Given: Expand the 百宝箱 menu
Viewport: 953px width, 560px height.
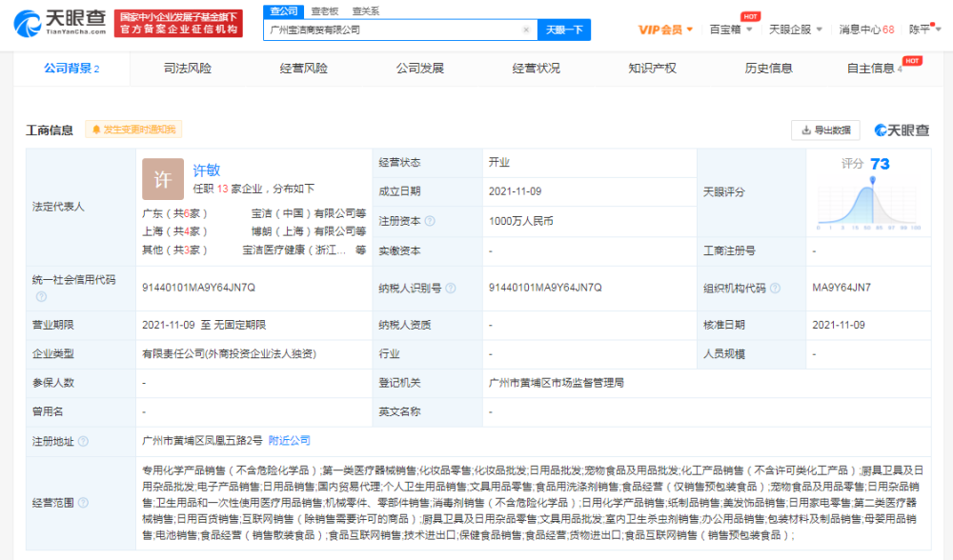Looking at the screenshot, I should coord(731,30).
